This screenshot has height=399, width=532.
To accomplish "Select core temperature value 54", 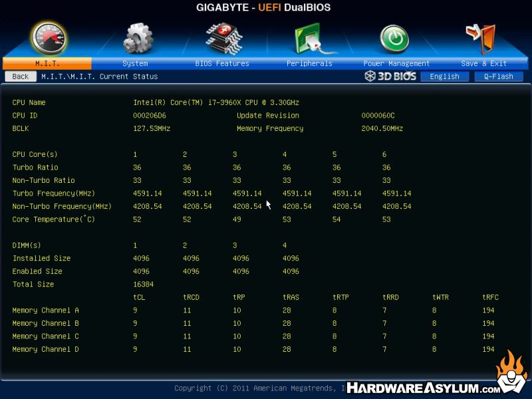I will click(x=336, y=219).
